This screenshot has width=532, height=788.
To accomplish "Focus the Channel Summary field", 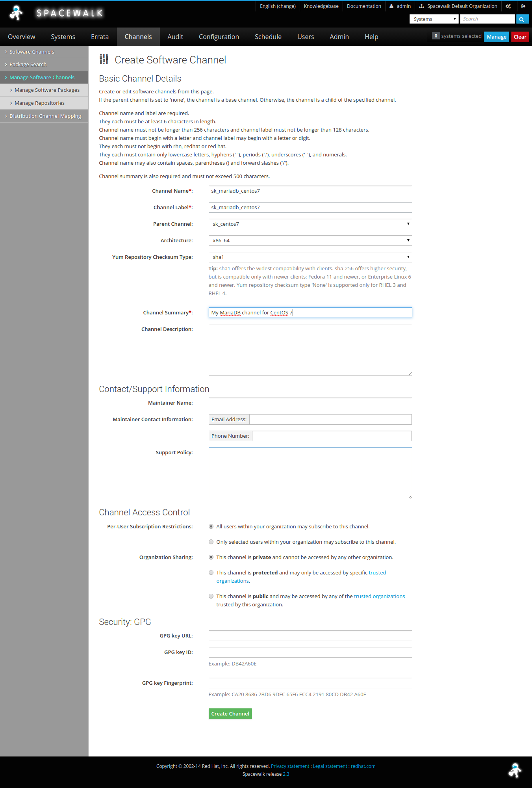I will [310, 313].
